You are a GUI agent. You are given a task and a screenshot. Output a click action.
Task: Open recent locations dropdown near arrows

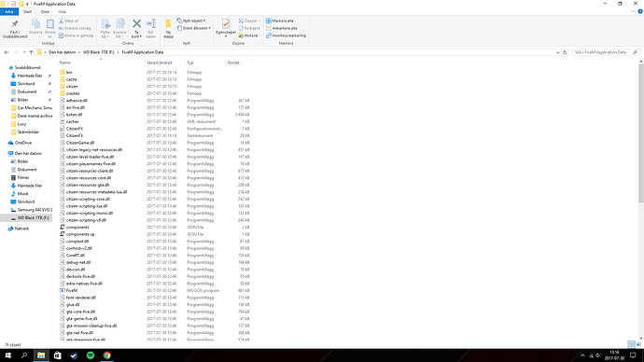24,52
